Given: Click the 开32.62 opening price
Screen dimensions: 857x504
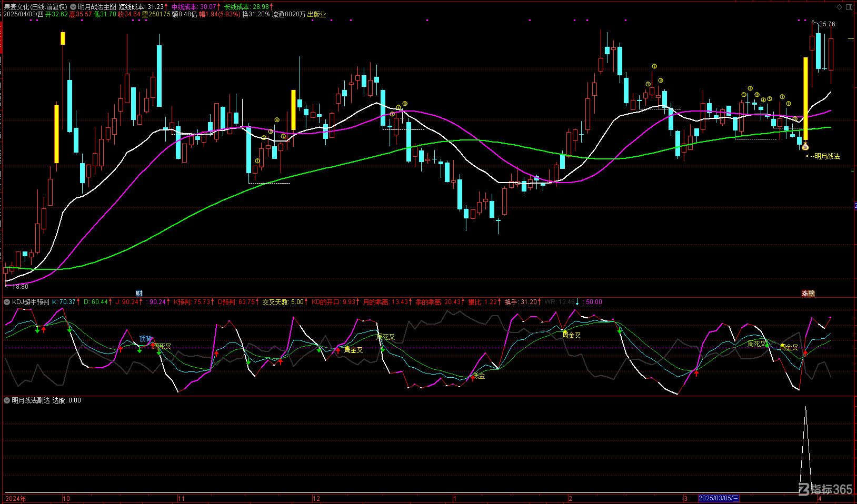Looking at the screenshot, I should point(56,14).
